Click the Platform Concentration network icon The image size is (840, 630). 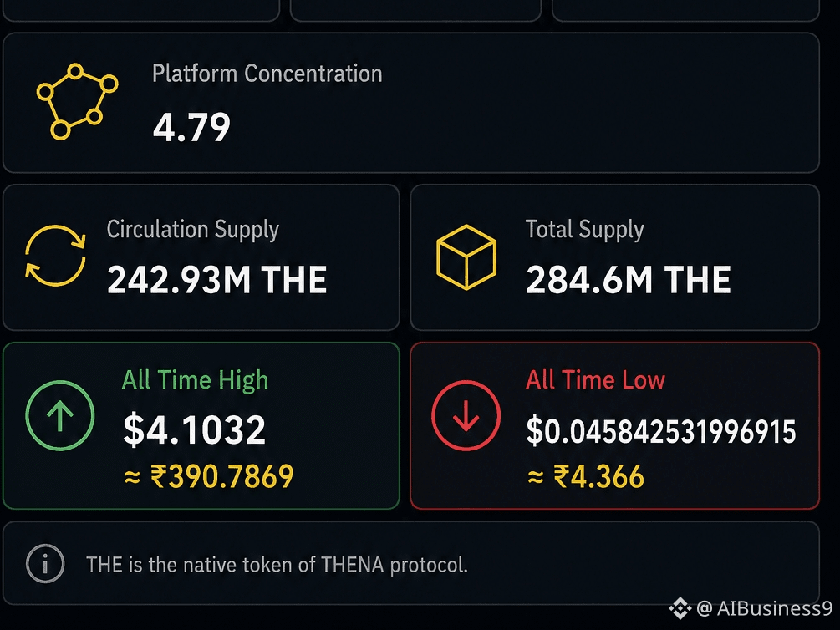click(x=77, y=102)
